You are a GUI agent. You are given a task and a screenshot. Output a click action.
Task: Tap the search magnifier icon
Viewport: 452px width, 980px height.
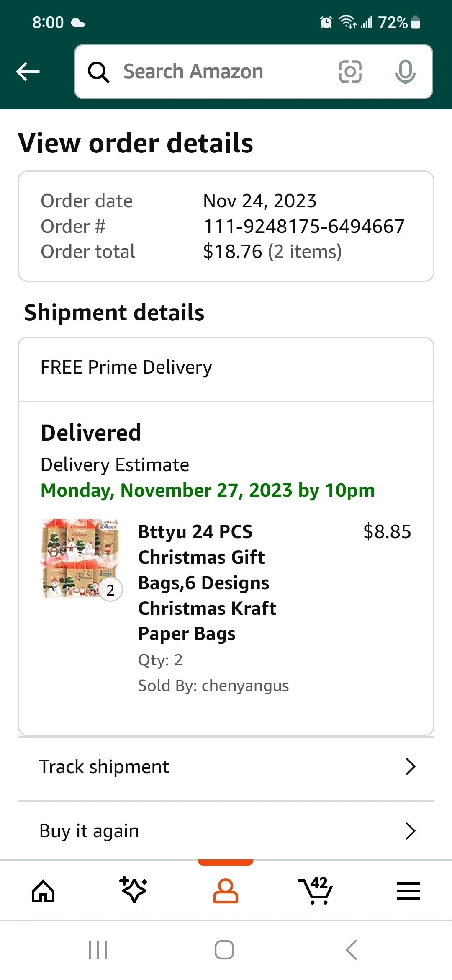[x=98, y=72]
